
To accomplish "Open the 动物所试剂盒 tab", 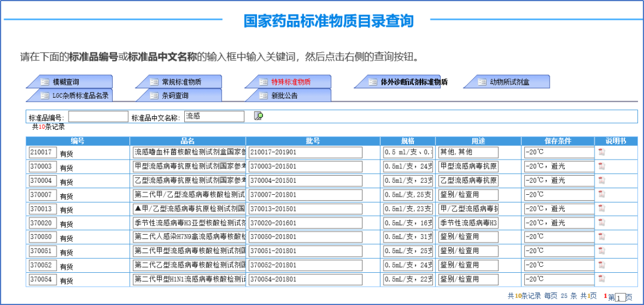I will pyautogui.click(x=506, y=82).
